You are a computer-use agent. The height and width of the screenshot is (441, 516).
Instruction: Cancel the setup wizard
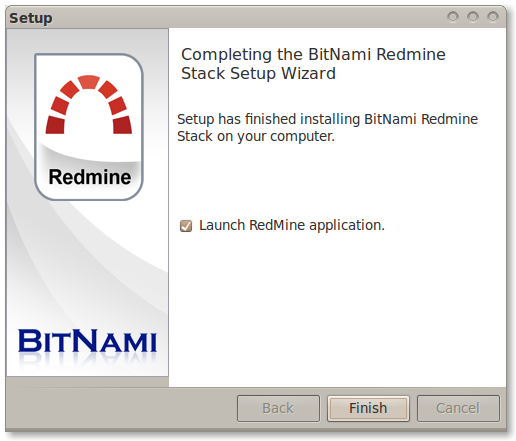click(x=458, y=408)
